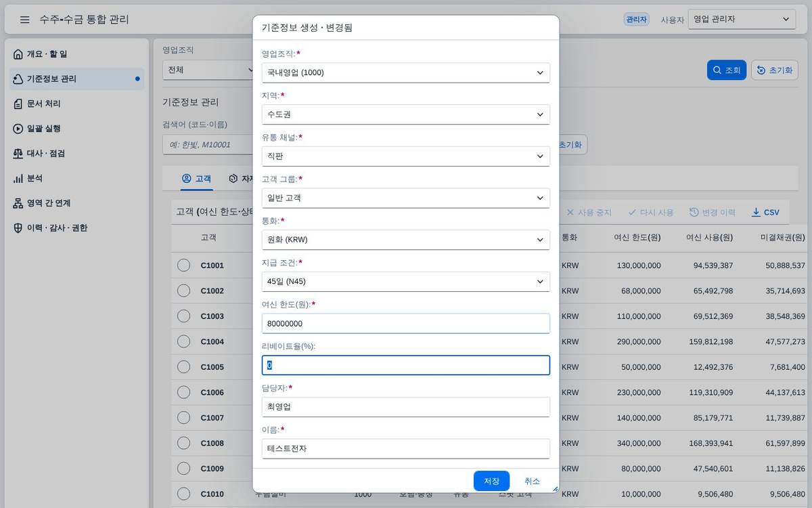
Task: Select the radio button for C1007
Action: [x=183, y=418]
